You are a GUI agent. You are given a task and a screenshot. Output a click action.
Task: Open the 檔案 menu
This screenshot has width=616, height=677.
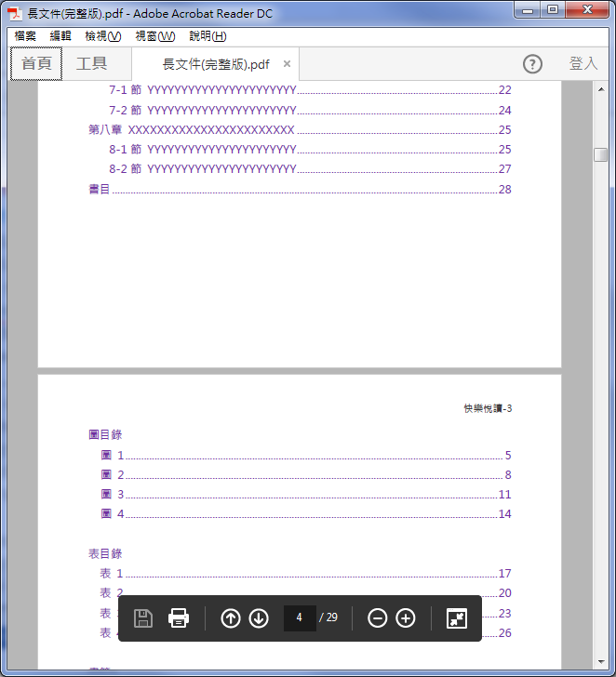25,36
